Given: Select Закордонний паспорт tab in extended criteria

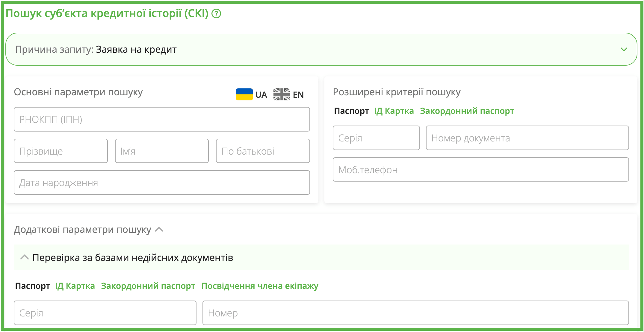Looking at the screenshot, I should [467, 111].
